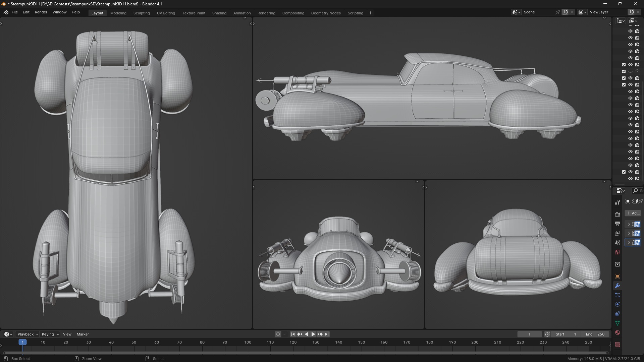Screen dimensions: 644x362
Task: Open the Material properties tab
Action: point(617,333)
